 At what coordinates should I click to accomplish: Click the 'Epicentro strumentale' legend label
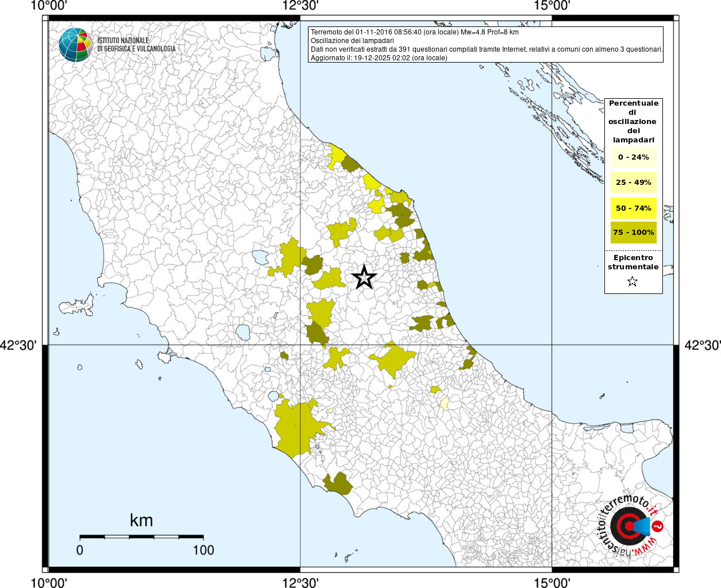point(633,262)
